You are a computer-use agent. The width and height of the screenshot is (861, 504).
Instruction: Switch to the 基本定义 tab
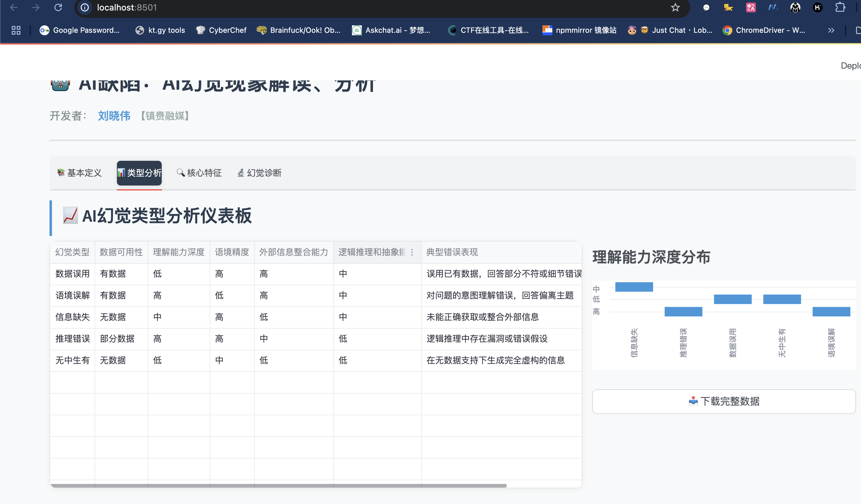[79, 173]
